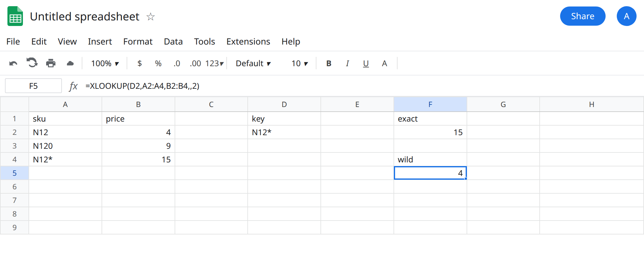
Task: Open the Data menu
Action: pos(173,41)
